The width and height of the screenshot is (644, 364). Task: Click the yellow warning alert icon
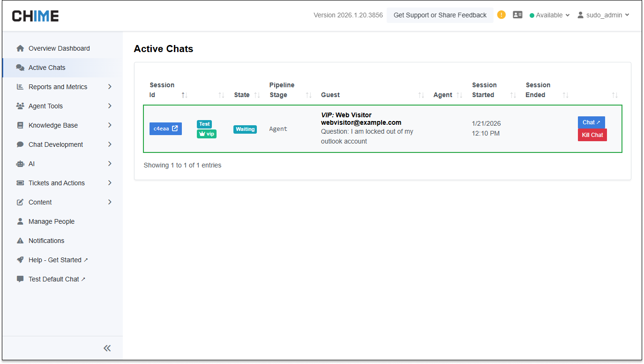point(502,15)
